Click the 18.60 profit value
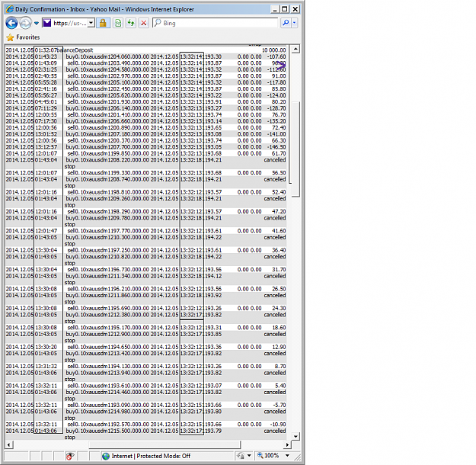This screenshot has width=476, height=465. (279, 328)
